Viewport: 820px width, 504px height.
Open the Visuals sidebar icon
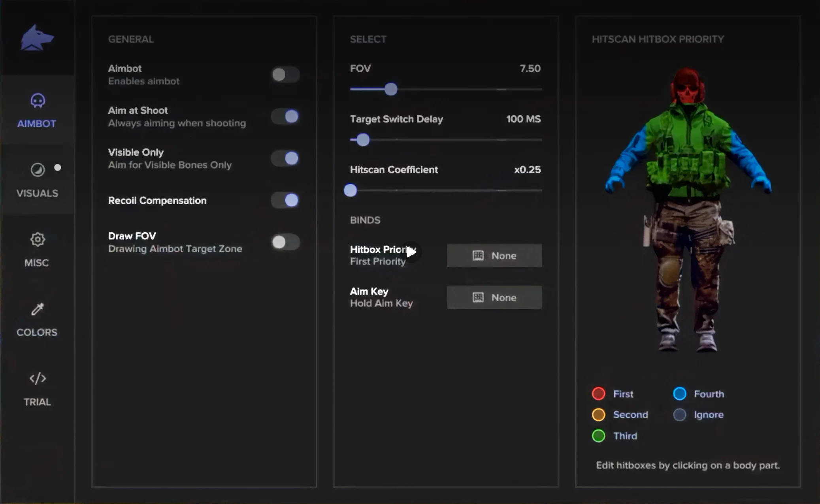tap(38, 170)
